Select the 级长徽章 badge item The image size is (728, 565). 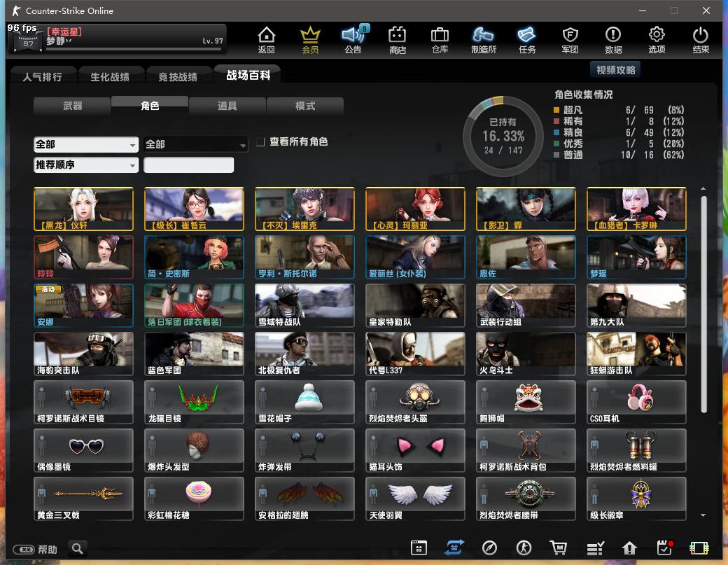coord(636,498)
